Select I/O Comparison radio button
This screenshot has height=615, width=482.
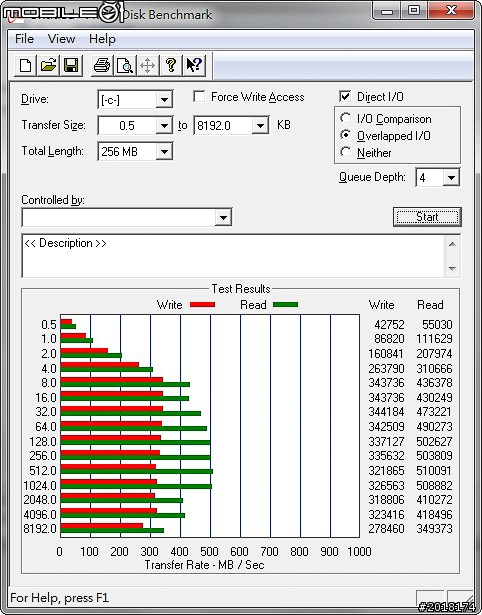(346, 118)
